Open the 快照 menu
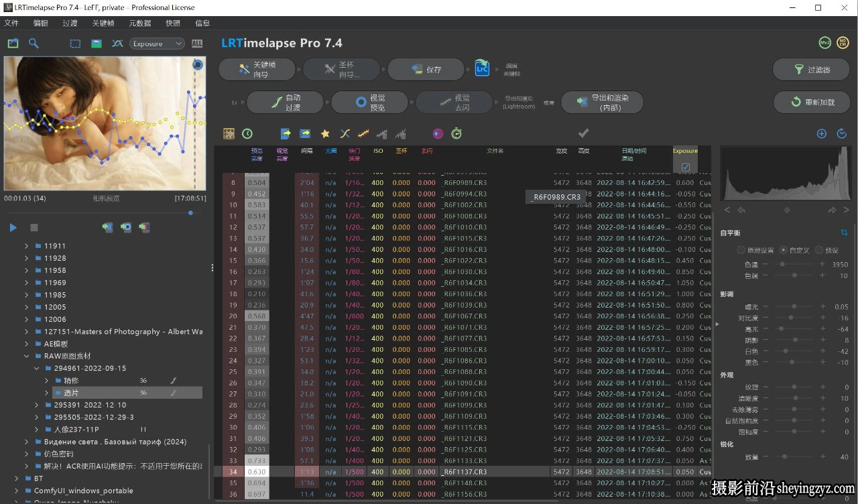The height and width of the screenshot is (504, 858). pyautogui.click(x=173, y=23)
